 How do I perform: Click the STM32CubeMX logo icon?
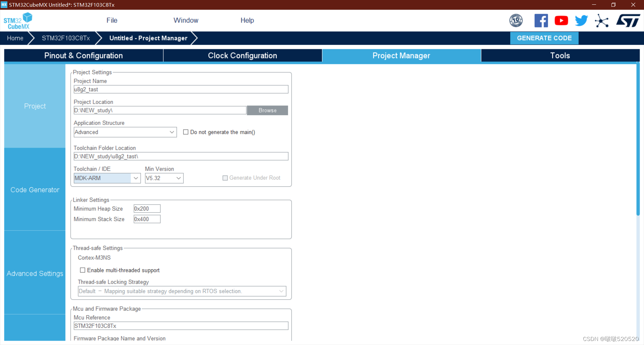pyautogui.click(x=18, y=21)
